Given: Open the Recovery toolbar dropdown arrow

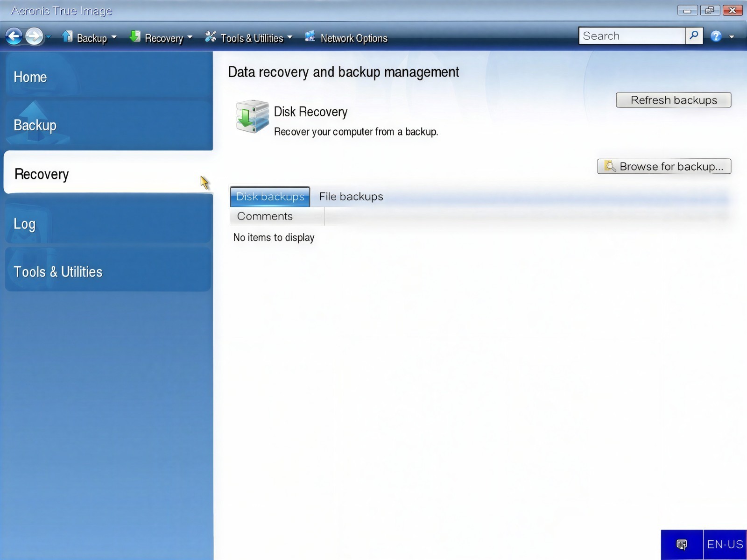Looking at the screenshot, I should [x=190, y=37].
